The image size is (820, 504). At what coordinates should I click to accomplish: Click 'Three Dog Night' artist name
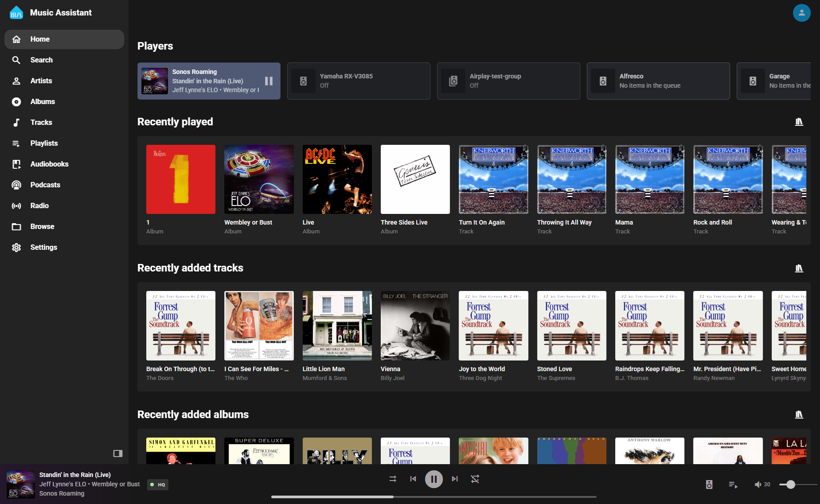[480, 378]
